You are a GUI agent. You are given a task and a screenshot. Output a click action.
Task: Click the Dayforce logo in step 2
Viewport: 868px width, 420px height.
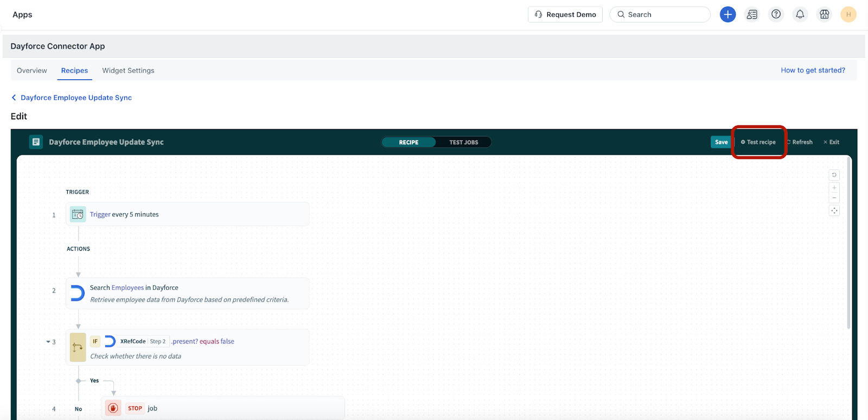(x=78, y=294)
